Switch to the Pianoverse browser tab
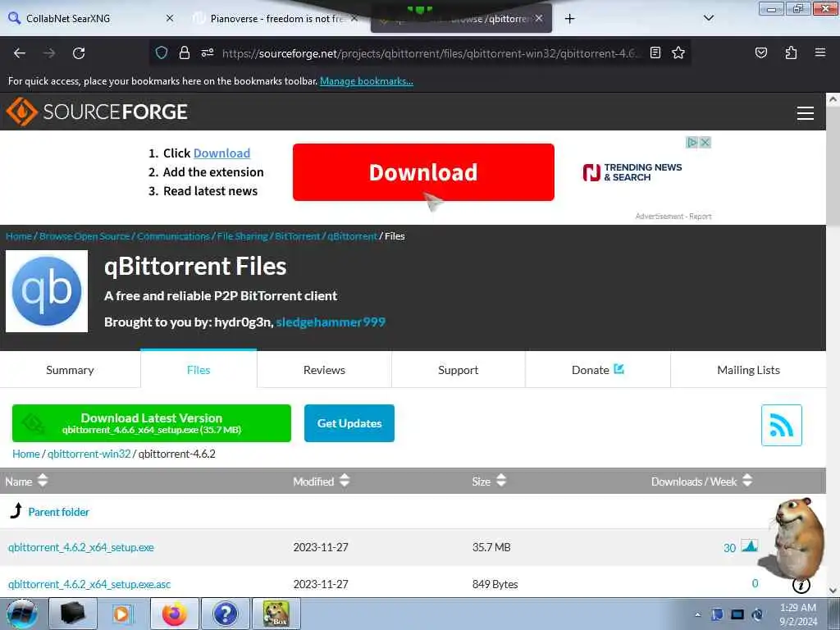840x630 pixels. (276, 19)
